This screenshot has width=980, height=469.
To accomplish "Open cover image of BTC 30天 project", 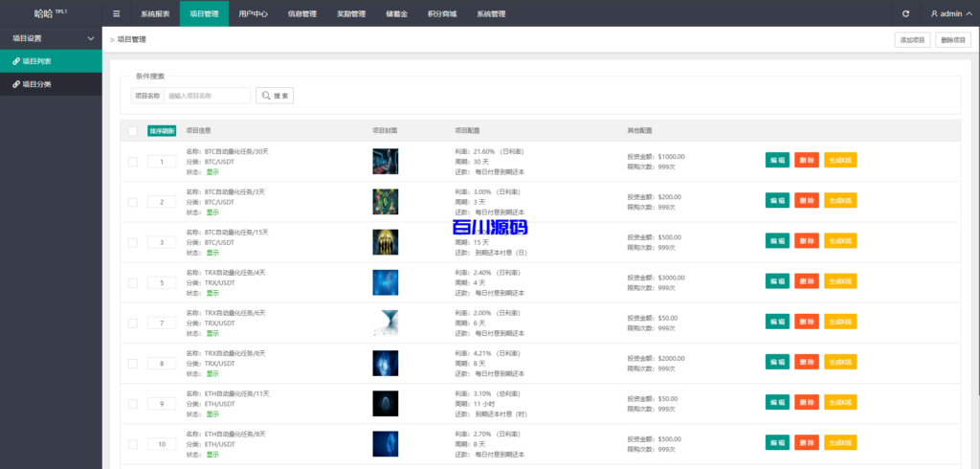I will pyautogui.click(x=385, y=161).
